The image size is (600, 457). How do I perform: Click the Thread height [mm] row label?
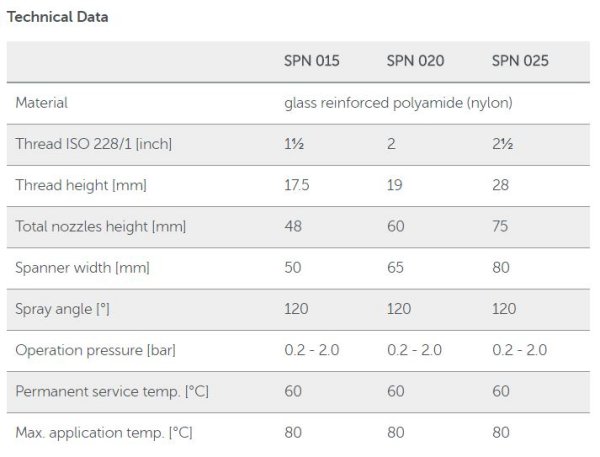click(80, 185)
